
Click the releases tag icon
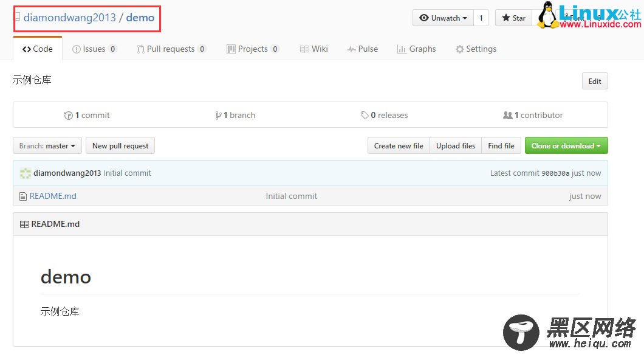click(365, 116)
